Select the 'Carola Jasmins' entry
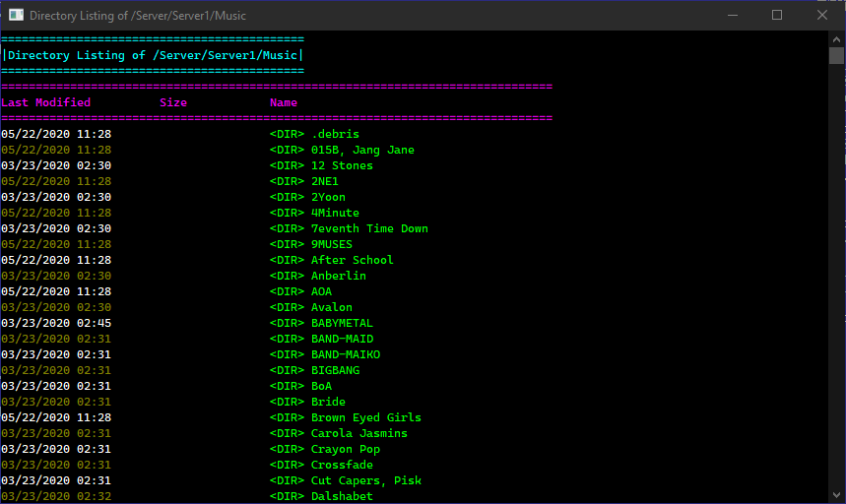846x504 pixels. [x=359, y=433]
